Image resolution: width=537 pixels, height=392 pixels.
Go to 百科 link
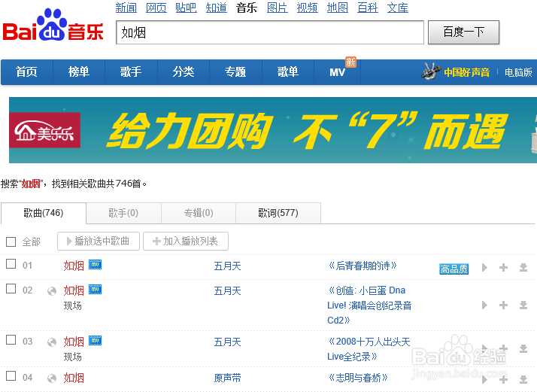(x=368, y=8)
